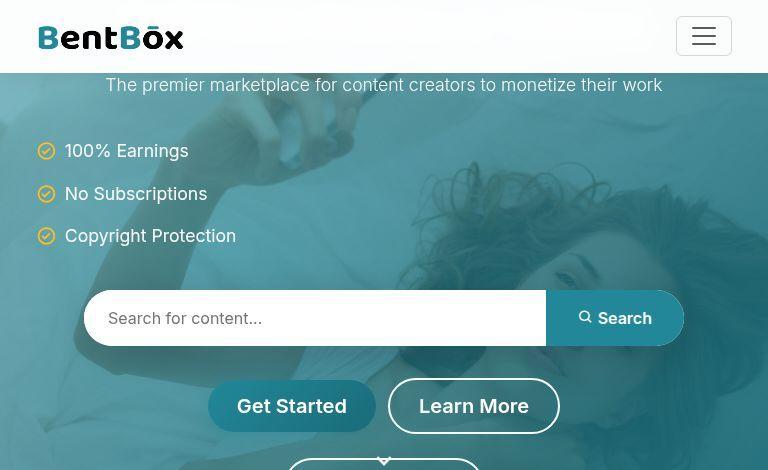Click the checkmark icon beside Copyright Protection
Viewport: 768px width, 470px height.
click(x=47, y=236)
